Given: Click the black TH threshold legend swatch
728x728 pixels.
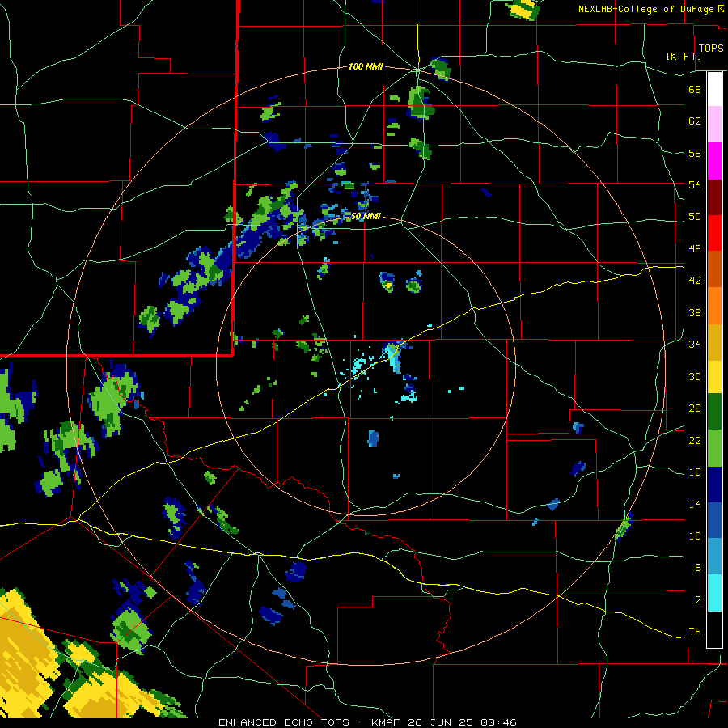Looking at the screenshot, I should click(x=714, y=629).
